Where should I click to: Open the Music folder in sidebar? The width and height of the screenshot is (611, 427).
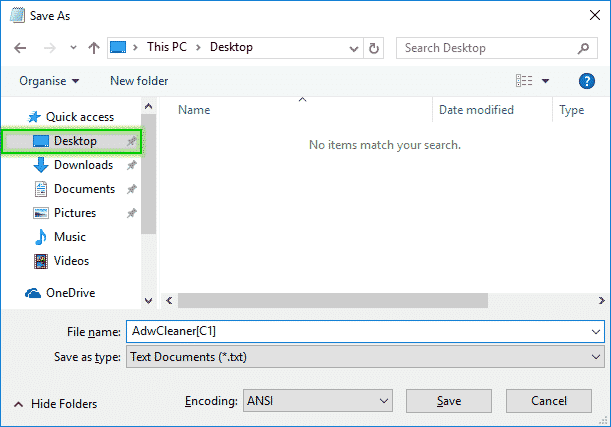point(69,237)
